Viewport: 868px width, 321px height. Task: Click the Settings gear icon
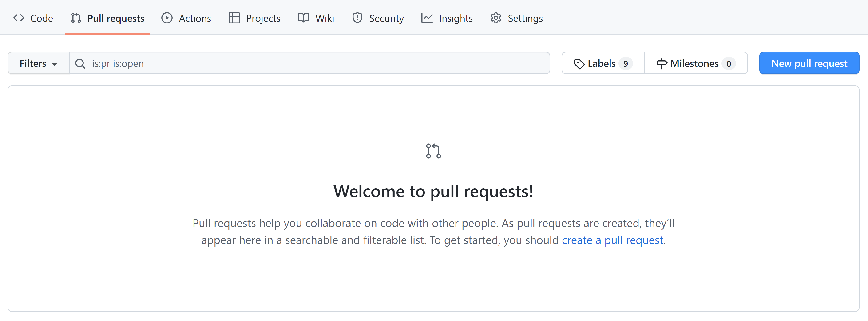point(496,18)
